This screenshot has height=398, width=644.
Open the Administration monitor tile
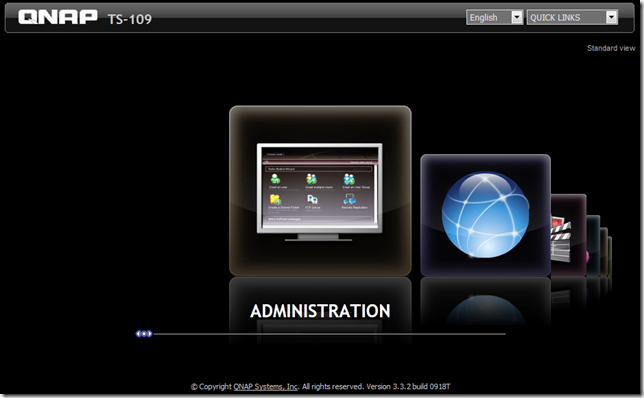[x=320, y=191]
